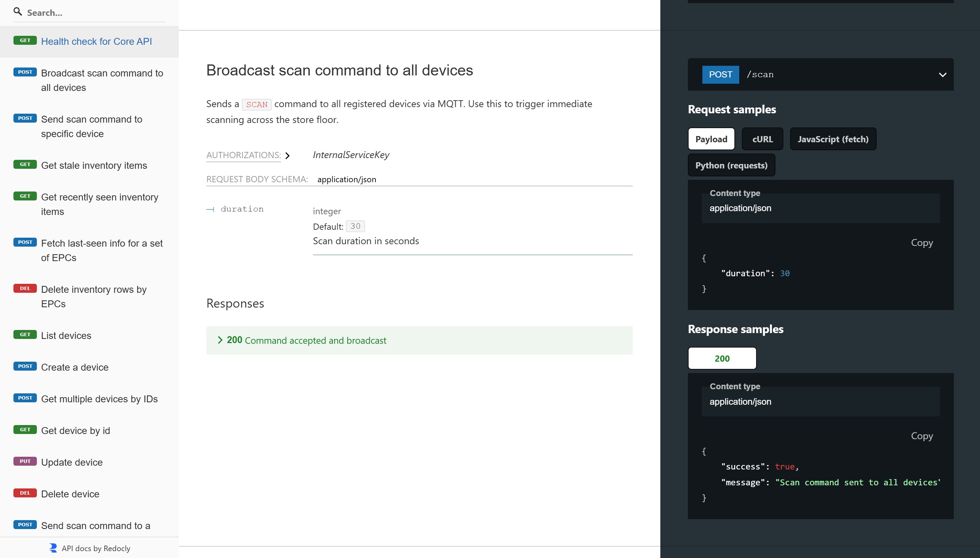The width and height of the screenshot is (980, 558).
Task: Open Create a device endpoint
Action: [89, 367]
